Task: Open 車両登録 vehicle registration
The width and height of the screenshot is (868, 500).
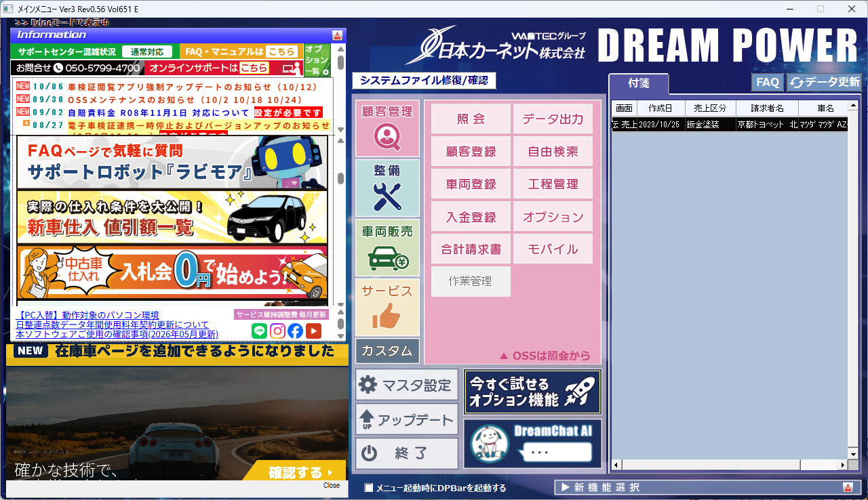Action: coord(471,184)
